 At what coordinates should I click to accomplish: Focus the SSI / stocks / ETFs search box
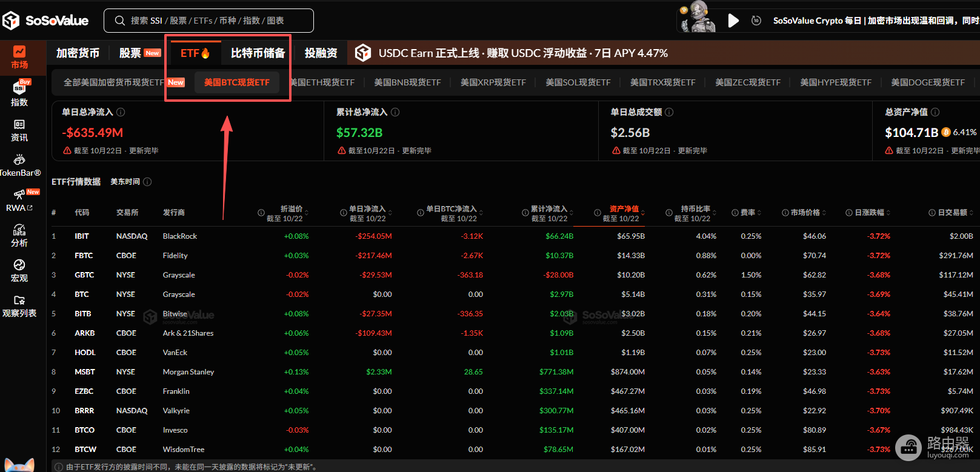209,21
